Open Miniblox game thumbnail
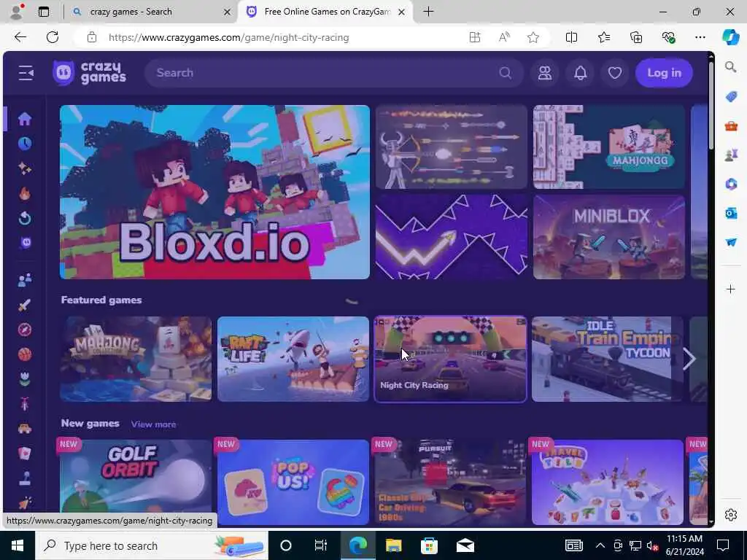Screen dimensions: 747x560 [x=609, y=237]
